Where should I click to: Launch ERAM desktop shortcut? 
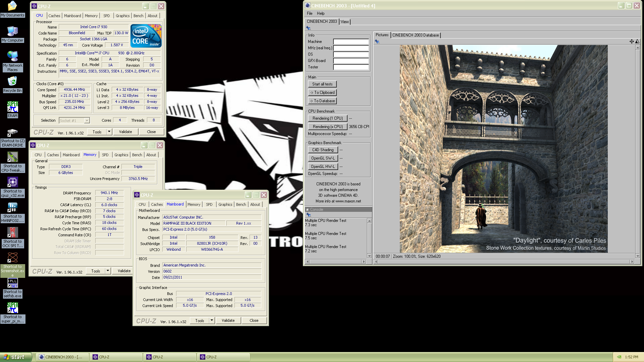12,110
